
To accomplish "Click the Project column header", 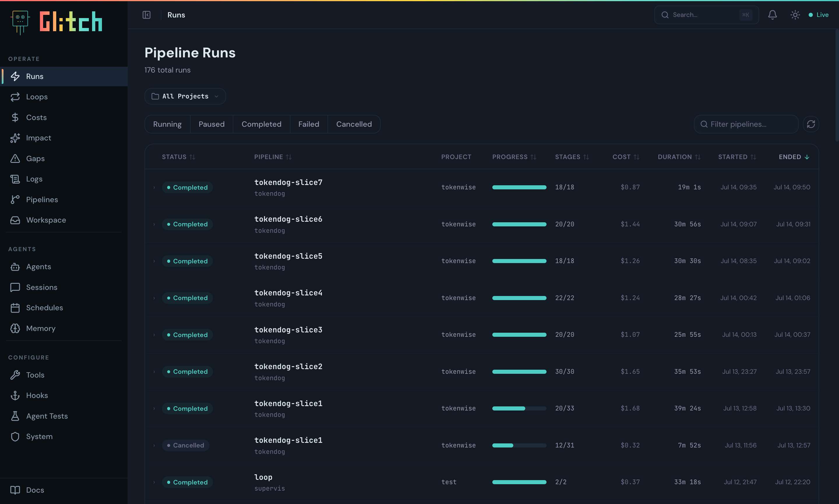I will (456, 157).
